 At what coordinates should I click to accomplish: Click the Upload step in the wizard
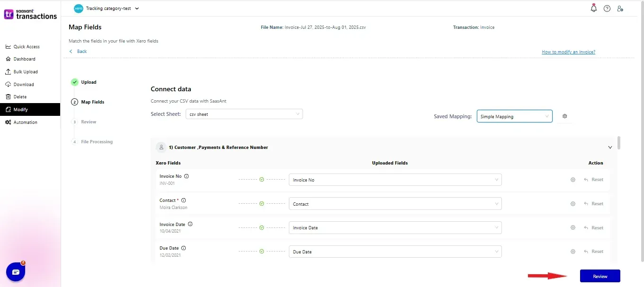[x=84, y=82]
